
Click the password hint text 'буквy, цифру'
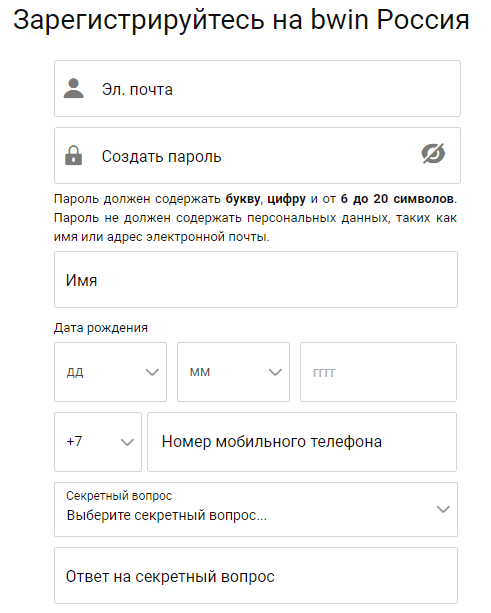(265, 199)
